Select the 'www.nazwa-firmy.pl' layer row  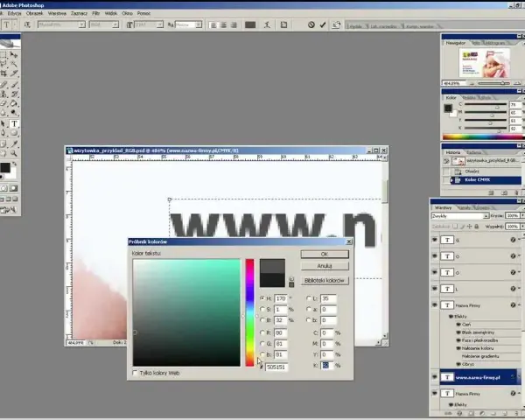point(479,377)
